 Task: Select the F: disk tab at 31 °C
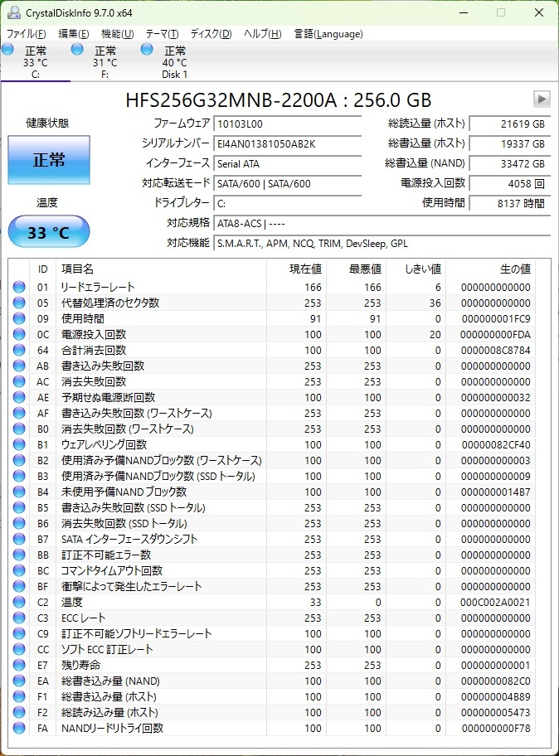point(105,61)
